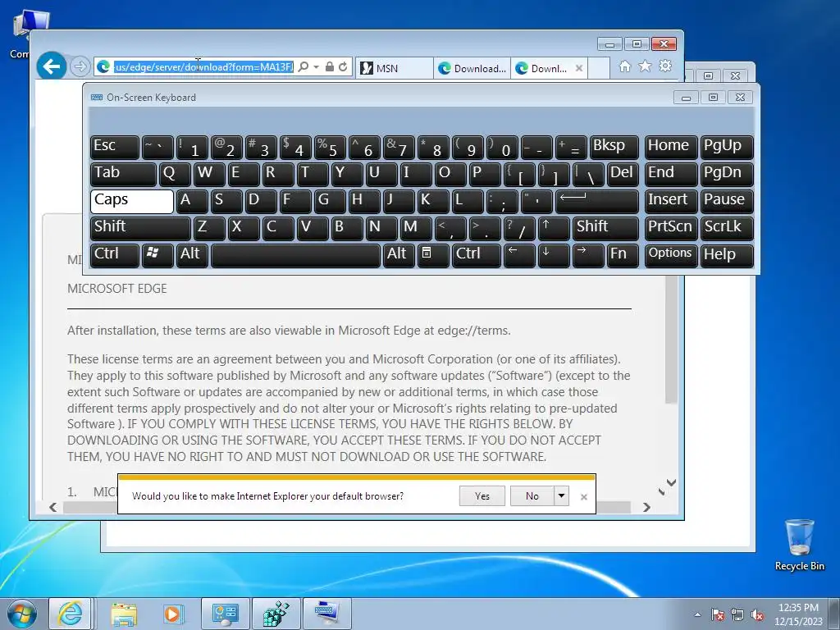840x630 pixels.
Task: Click the Registry Editor cubes taskbar icon
Action: point(276,614)
